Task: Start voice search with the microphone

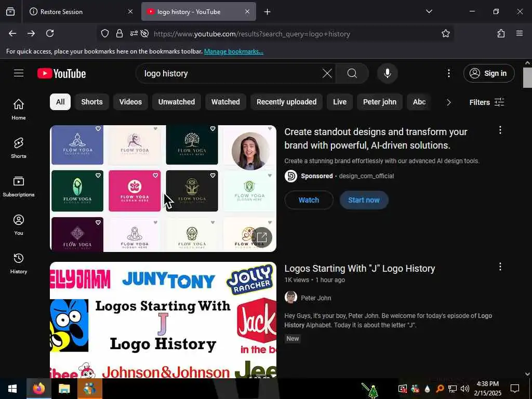Action: 387,73
